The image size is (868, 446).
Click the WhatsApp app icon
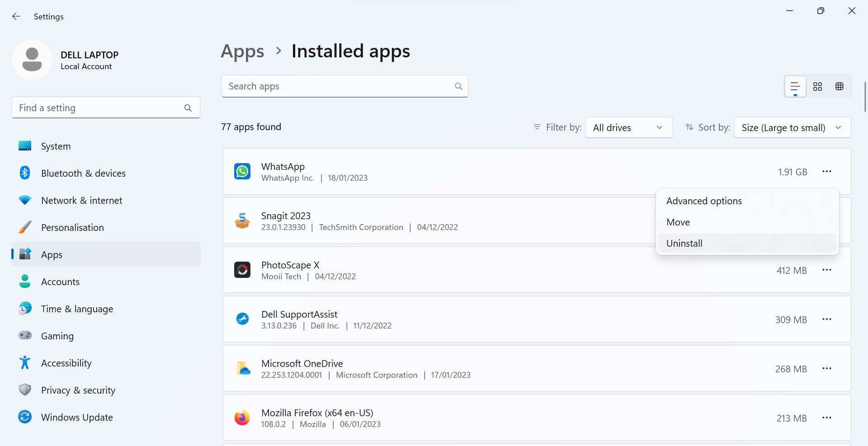(242, 172)
